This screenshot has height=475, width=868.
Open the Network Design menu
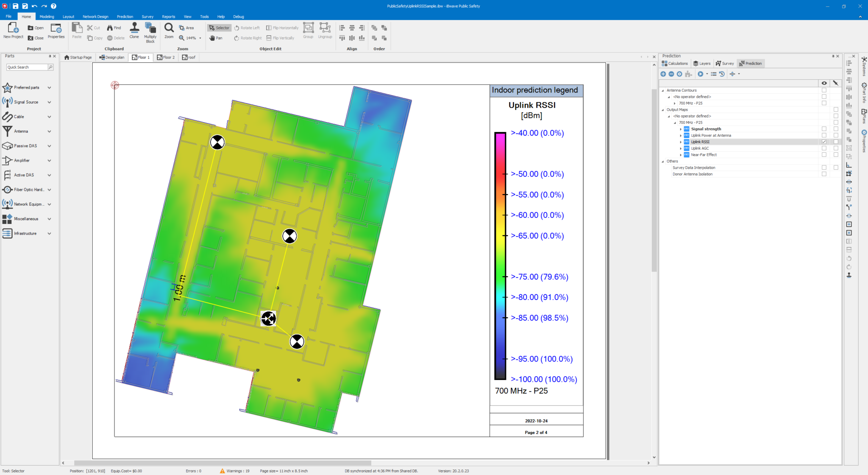click(95, 17)
